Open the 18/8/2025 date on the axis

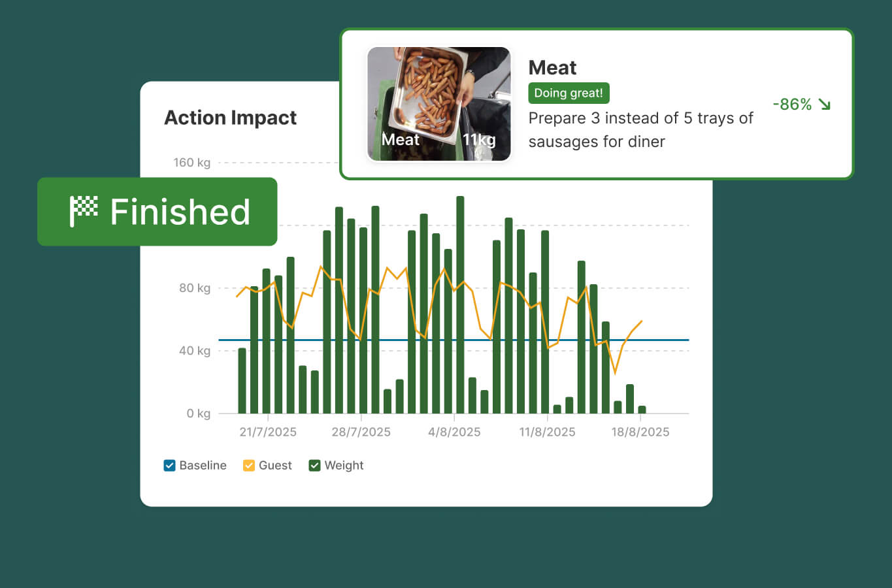click(x=639, y=432)
